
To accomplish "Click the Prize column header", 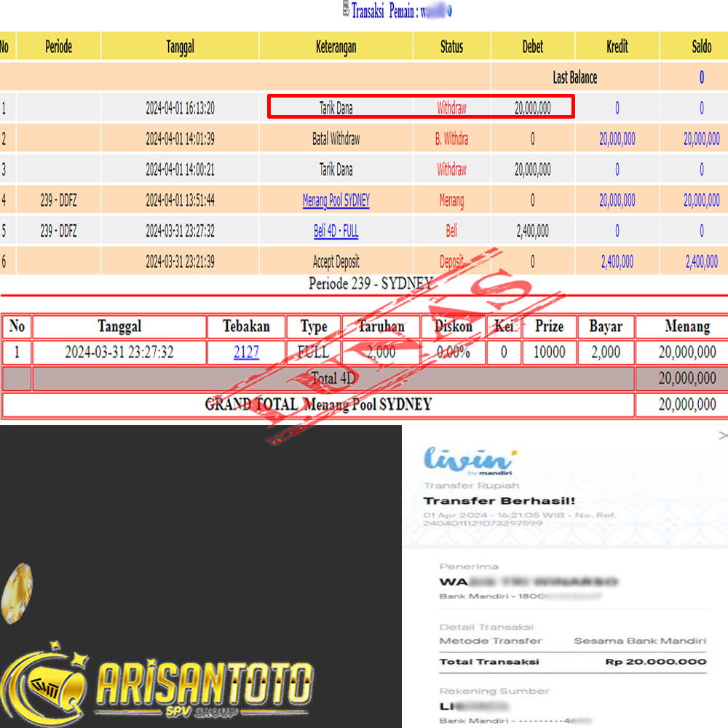I will [x=549, y=326].
